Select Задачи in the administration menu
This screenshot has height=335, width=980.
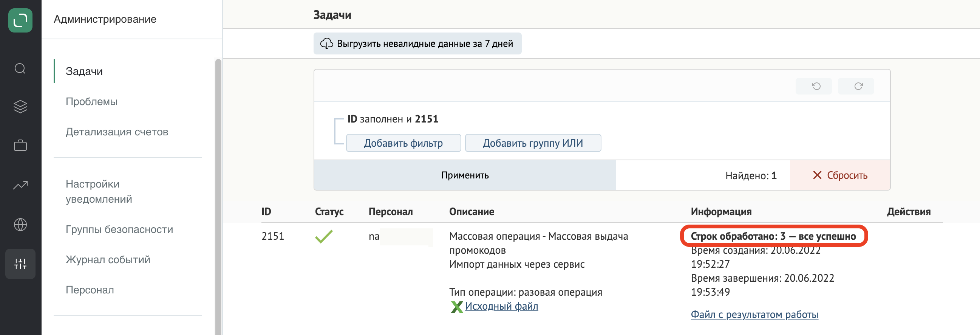pos(84,71)
